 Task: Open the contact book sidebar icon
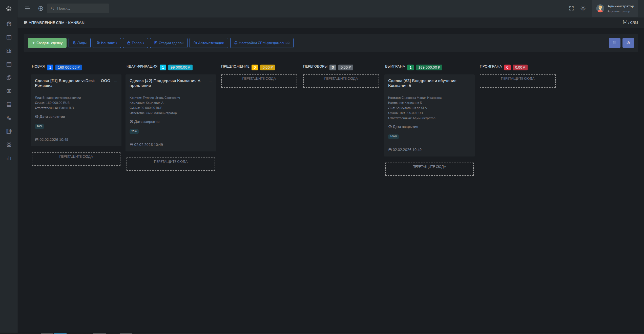point(9,131)
